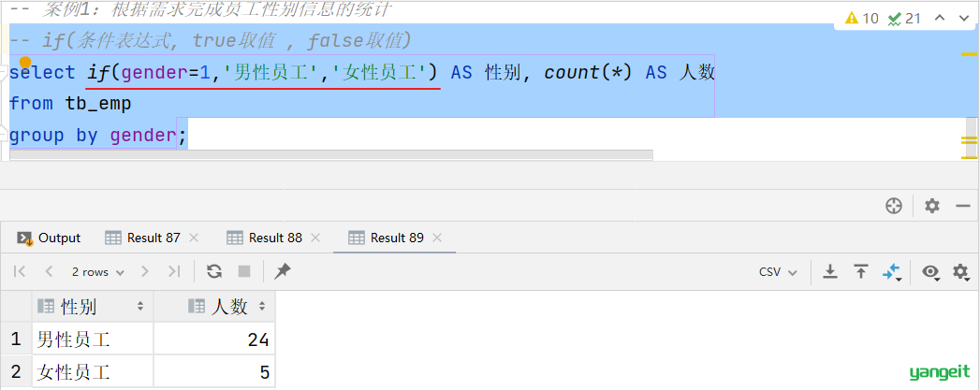Open result grid settings gear
This screenshot has height=390, width=980.
pos(960,271)
